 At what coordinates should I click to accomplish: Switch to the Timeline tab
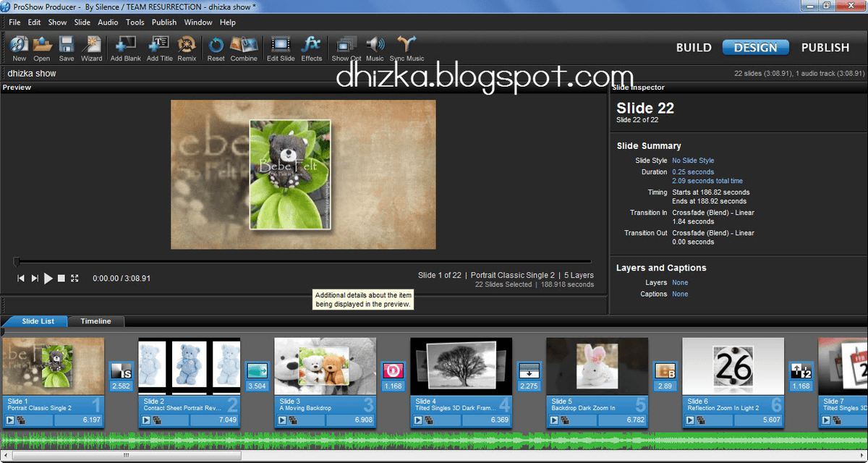click(96, 321)
